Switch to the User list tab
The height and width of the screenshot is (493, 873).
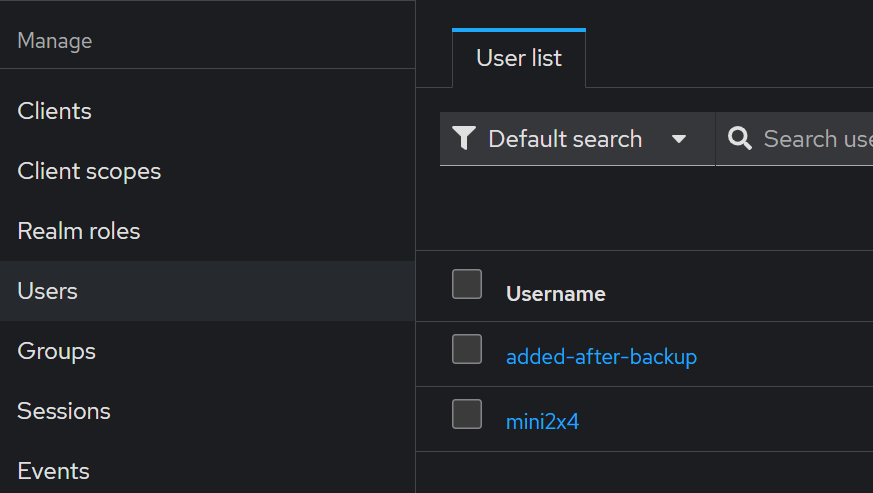(519, 58)
